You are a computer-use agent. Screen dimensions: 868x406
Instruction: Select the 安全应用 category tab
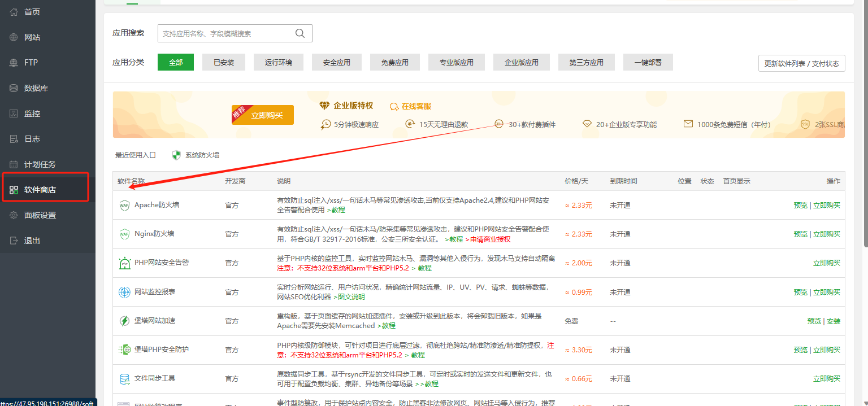[337, 62]
